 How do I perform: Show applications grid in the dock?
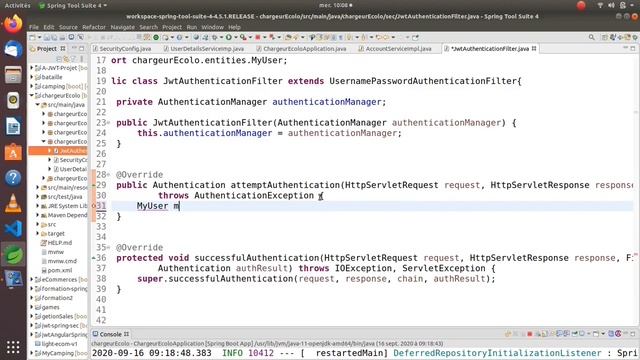point(13,347)
